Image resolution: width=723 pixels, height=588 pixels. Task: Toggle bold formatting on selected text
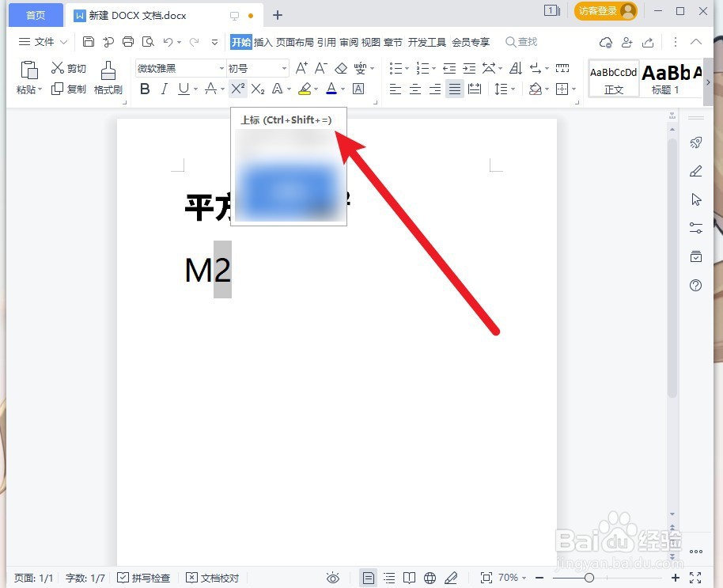tap(145, 89)
